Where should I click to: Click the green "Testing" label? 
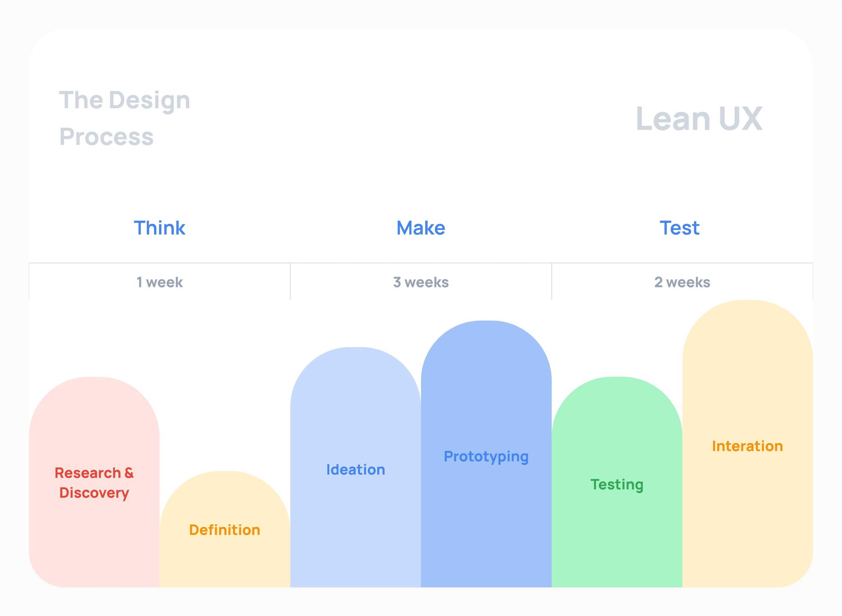click(x=617, y=484)
